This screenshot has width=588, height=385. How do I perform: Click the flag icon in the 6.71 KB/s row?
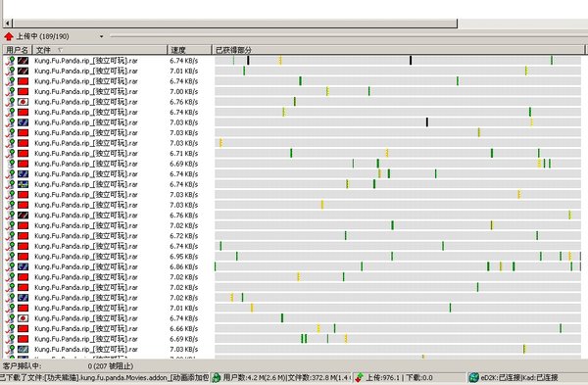tap(24, 154)
